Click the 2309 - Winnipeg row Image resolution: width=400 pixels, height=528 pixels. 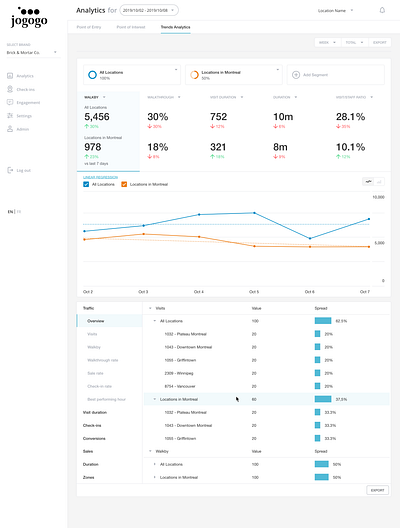coord(266,373)
